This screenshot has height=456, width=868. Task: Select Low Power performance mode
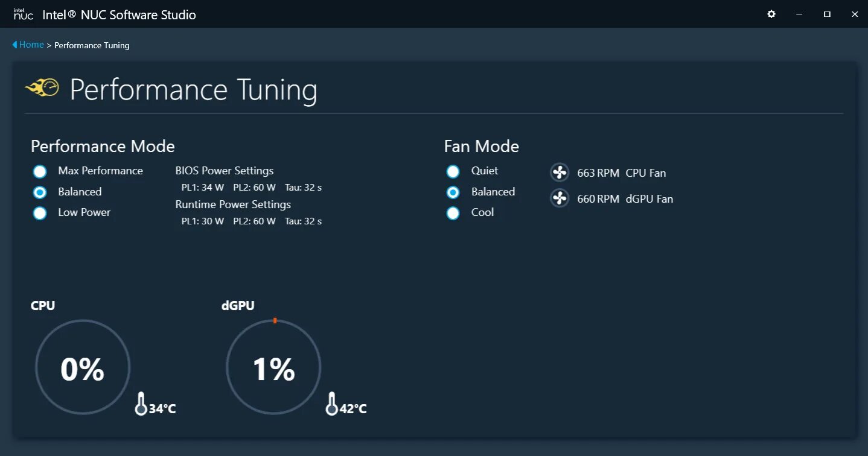[x=40, y=213]
